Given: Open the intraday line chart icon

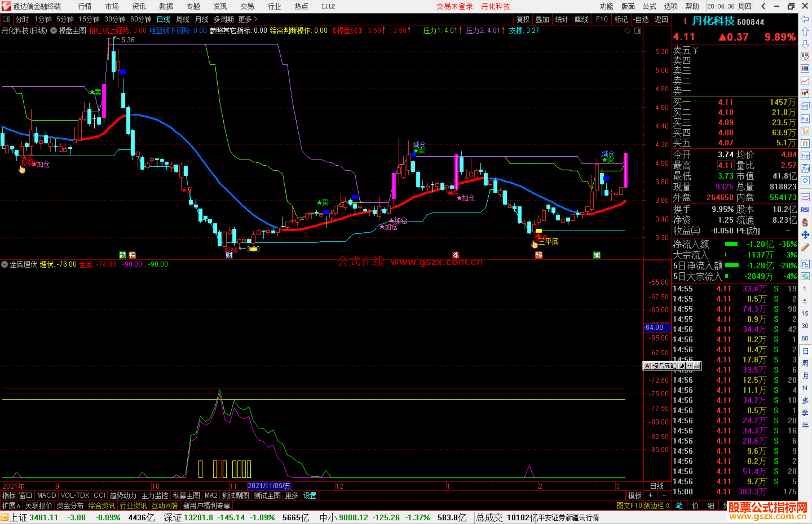Looking at the screenshot, I should (805, 81).
